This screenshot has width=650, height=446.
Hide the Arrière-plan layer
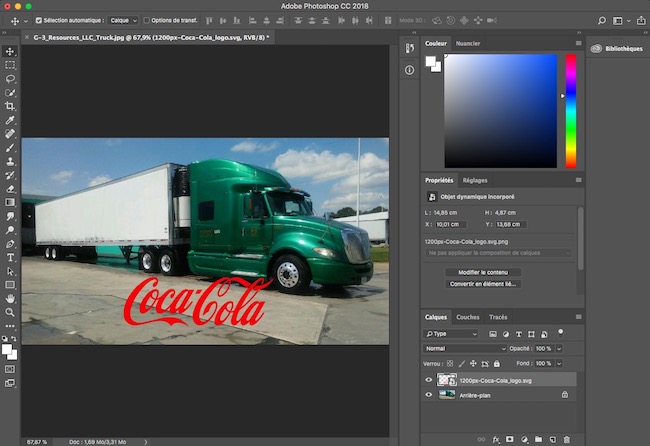click(429, 395)
